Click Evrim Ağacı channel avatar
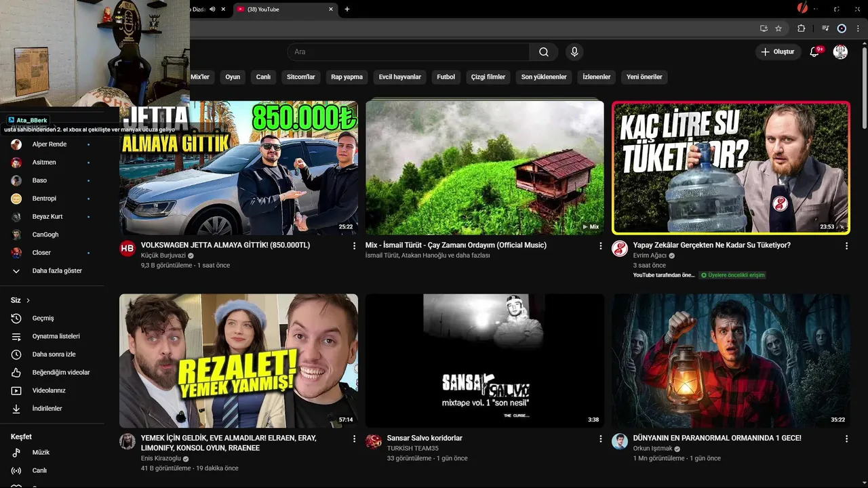This screenshot has width=868, height=488. (x=620, y=248)
